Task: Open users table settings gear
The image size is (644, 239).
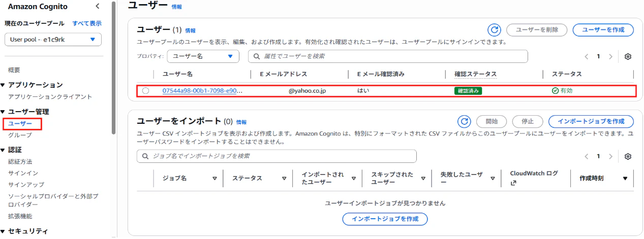Action: [x=628, y=56]
